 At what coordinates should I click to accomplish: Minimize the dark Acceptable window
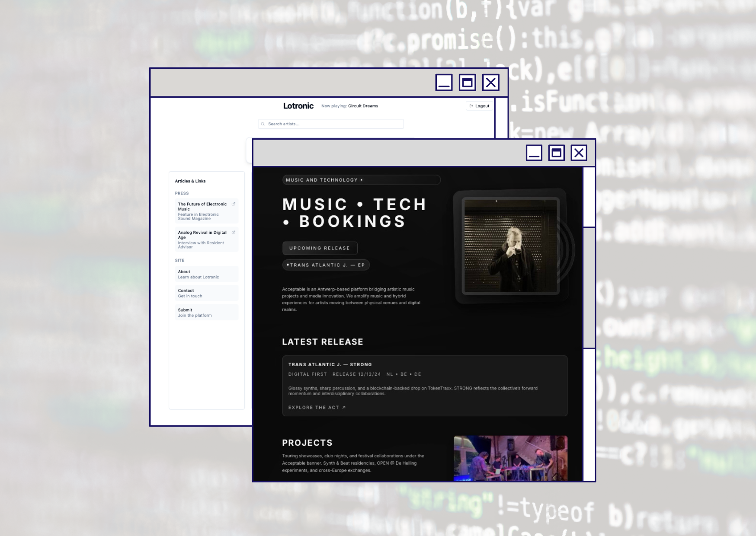click(535, 153)
